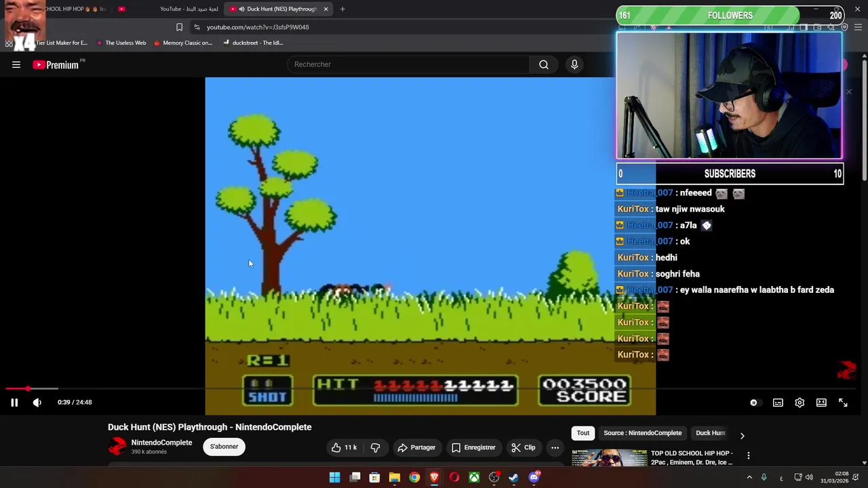Select the Tout filter chip
The image size is (868, 488).
click(583, 432)
